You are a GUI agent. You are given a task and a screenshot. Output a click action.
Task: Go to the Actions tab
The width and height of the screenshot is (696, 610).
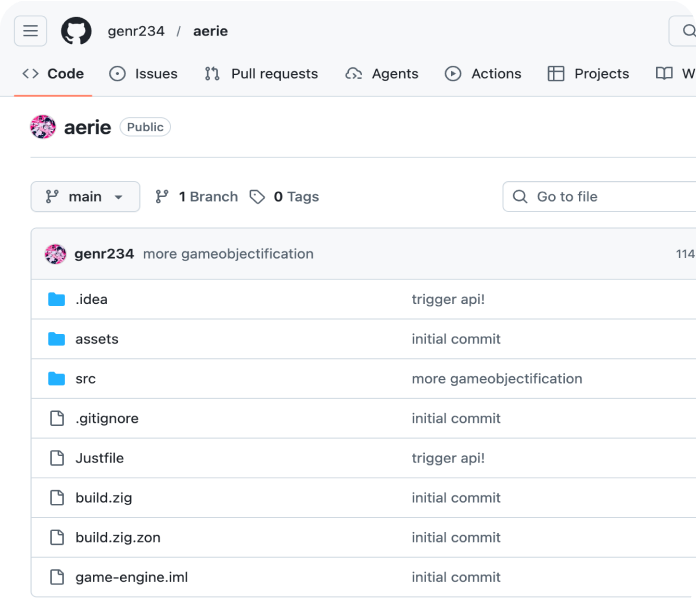[x=483, y=73]
